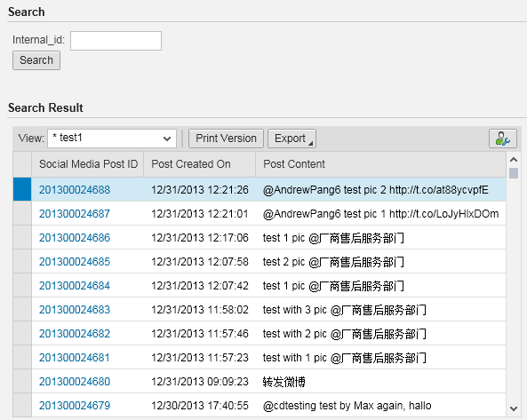This screenshot has width=527, height=420.
Task: Click the Search button
Action: pos(36,60)
